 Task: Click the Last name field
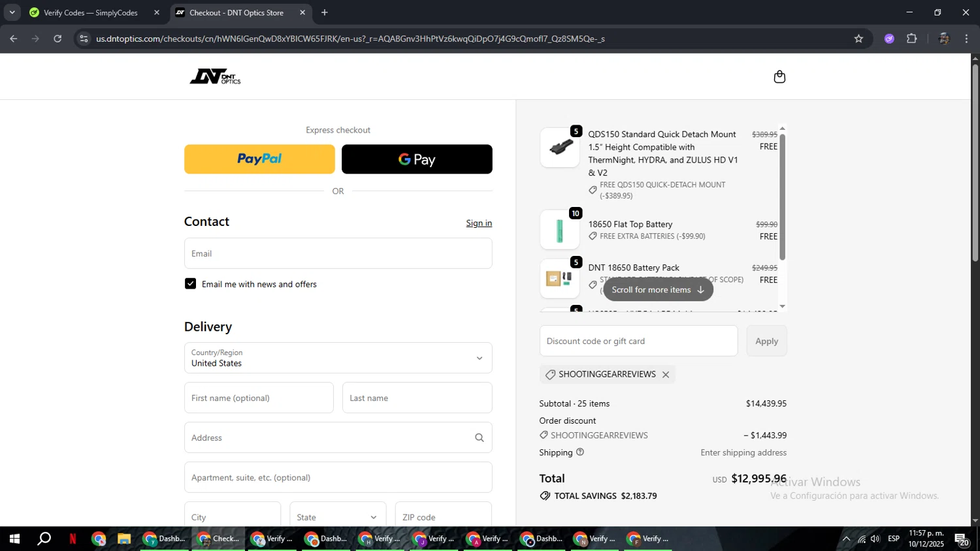click(x=417, y=398)
